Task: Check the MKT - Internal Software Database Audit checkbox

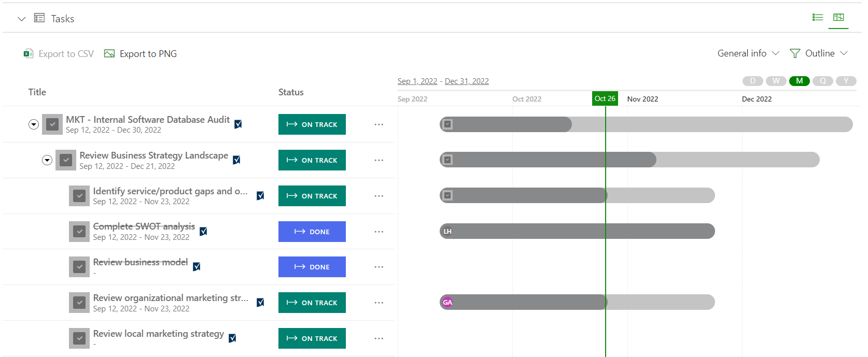Action: tap(52, 124)
